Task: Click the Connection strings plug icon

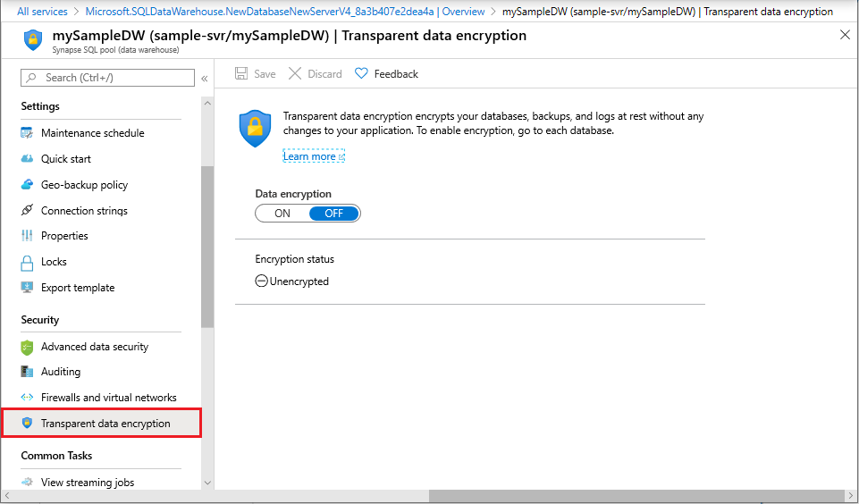Action: point(27,210)
